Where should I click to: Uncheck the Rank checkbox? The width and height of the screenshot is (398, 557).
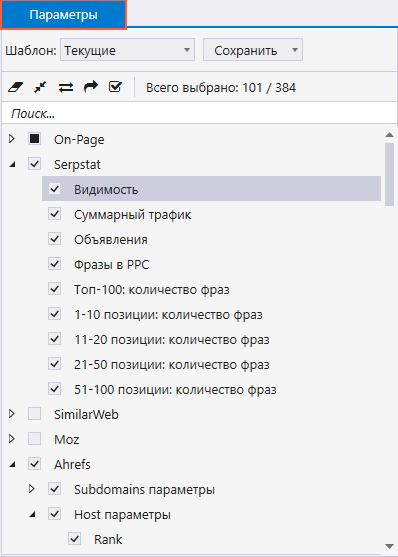click(74, 539)
